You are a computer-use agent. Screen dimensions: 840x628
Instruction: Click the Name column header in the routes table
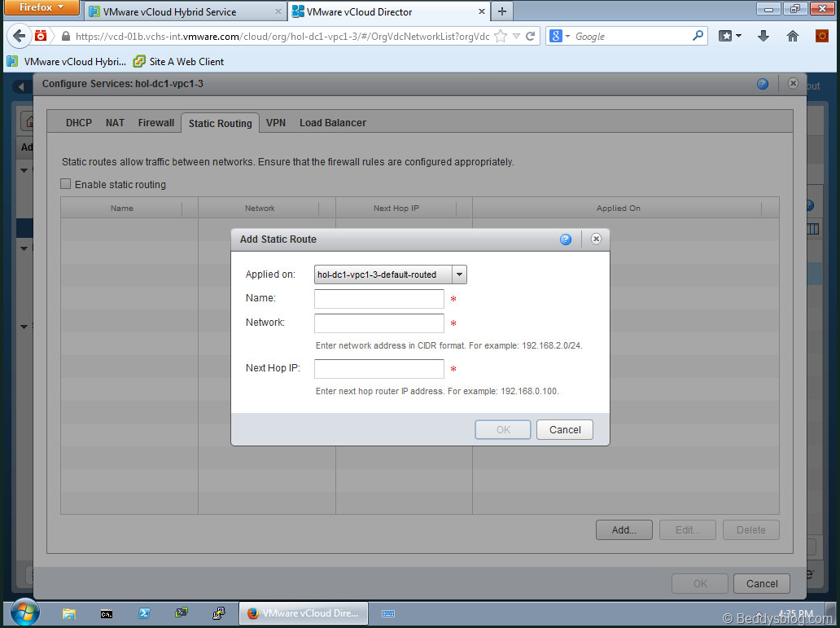(x=121, y=208)
